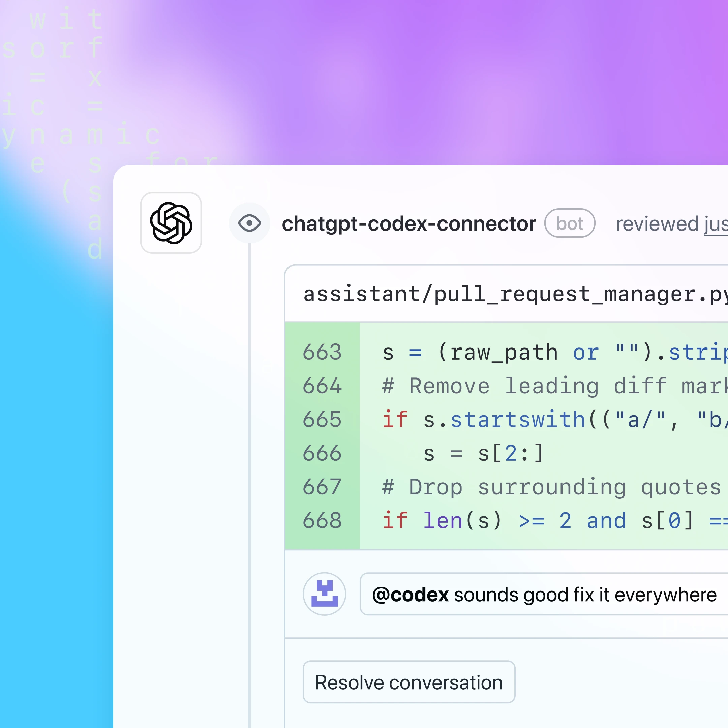
Task: Select line number 666 in the diff
Action: pyautogui.click(x=322, y=453)
